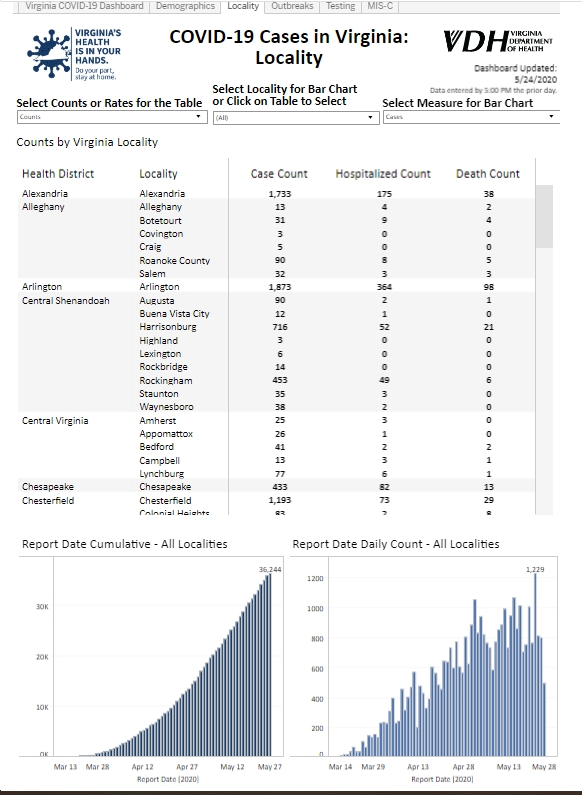
Task: Click the VDH Department of Health logo
Action: click(x=498, y=41)
